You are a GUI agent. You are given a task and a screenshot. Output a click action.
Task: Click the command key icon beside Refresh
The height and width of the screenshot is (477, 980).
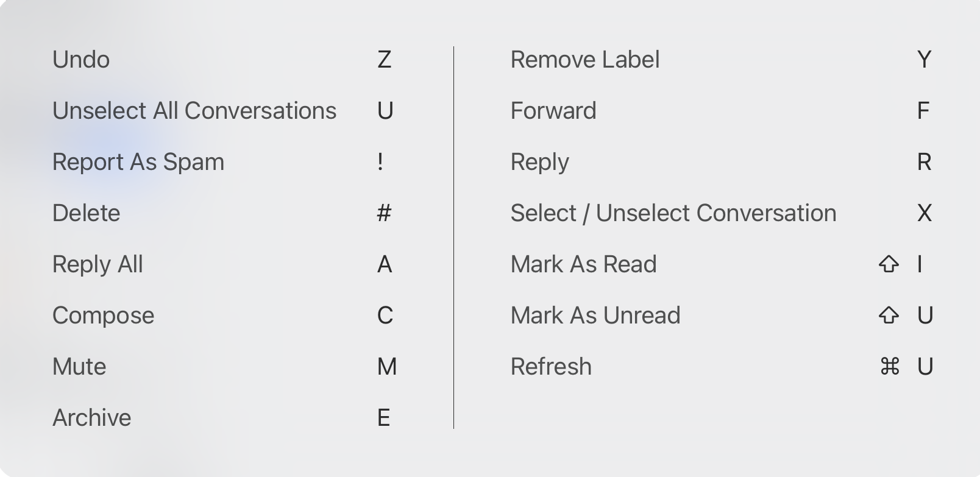[890, 367]
